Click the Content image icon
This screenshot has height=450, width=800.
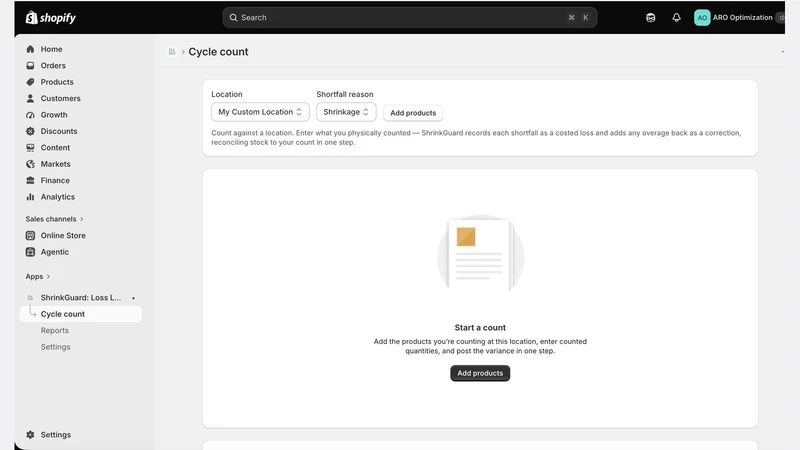point(30,147)
